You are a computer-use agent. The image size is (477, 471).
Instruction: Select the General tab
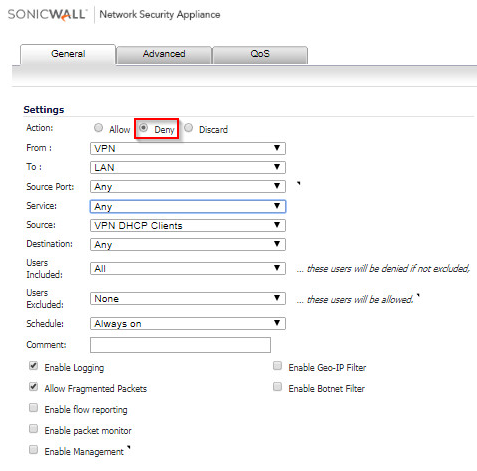tap(68, 54)
